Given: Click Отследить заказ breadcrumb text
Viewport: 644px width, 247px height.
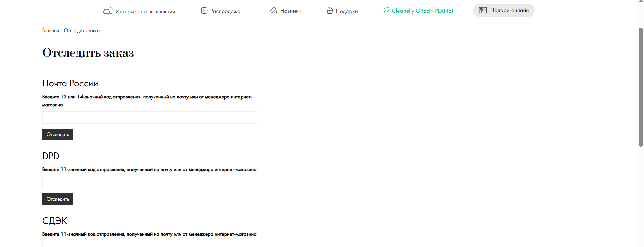Looking at the screenshot, I should pyautogui.click(x=82, y=30).
